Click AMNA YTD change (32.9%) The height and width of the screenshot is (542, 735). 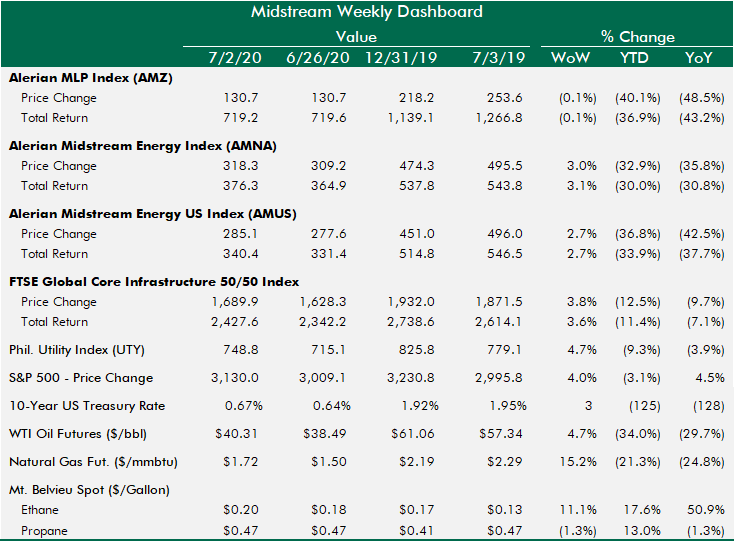tap(638, 166)
